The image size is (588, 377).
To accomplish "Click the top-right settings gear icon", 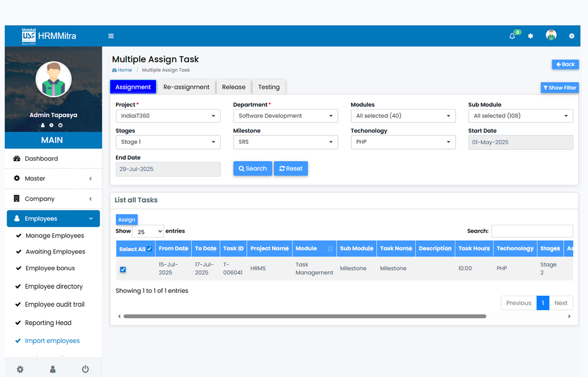I will (x=571, y=36).
